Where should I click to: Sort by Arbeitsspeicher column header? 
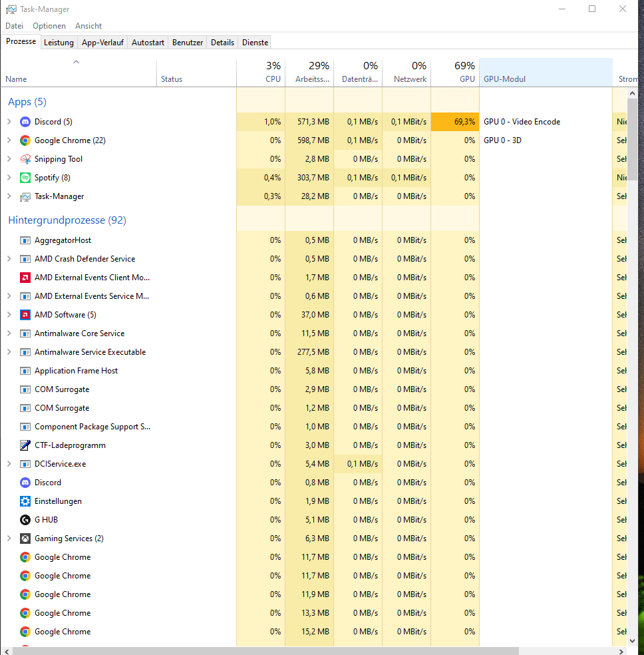coord(309,73)
